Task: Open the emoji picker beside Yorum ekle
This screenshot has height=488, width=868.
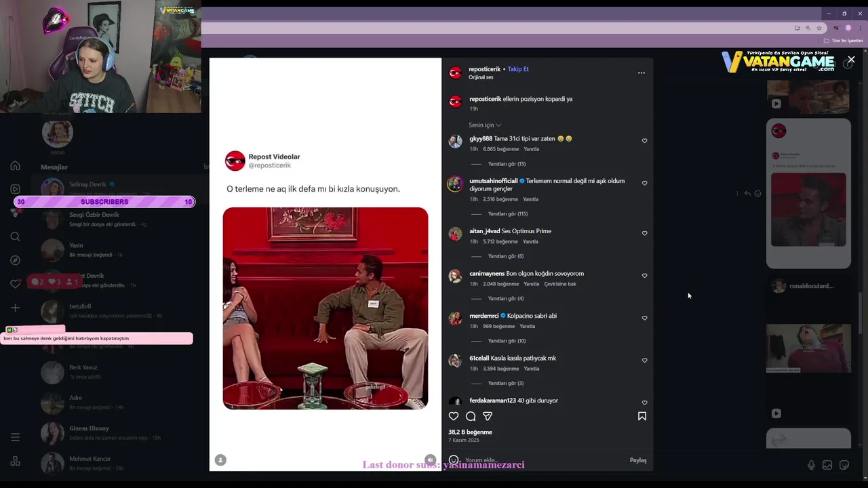Action: click(454, 460)
